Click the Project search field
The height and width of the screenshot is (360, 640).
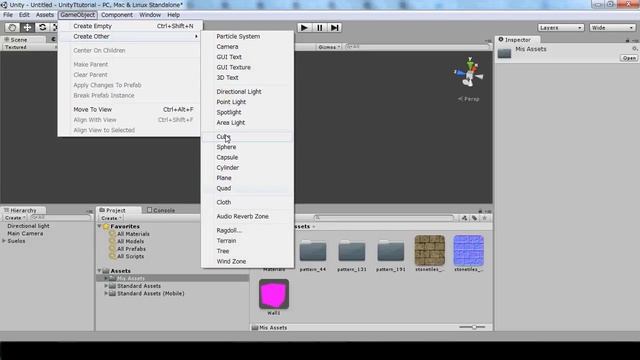[384, 218]
